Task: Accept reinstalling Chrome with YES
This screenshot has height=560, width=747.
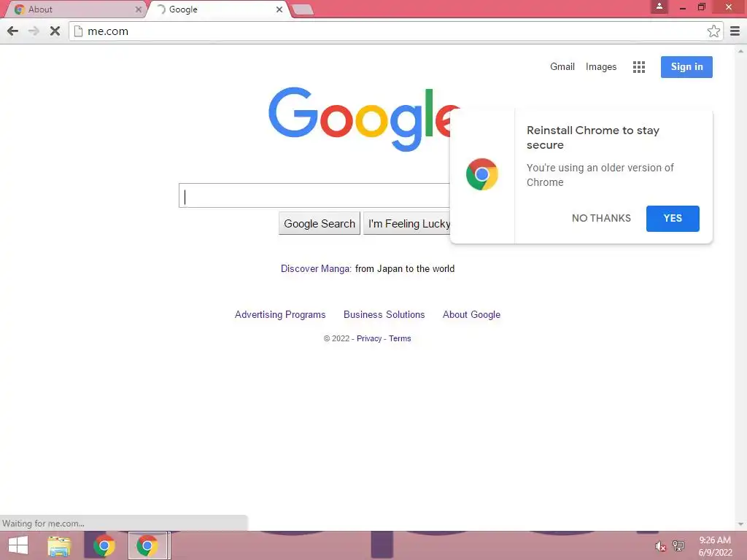Action: (673, 219)
